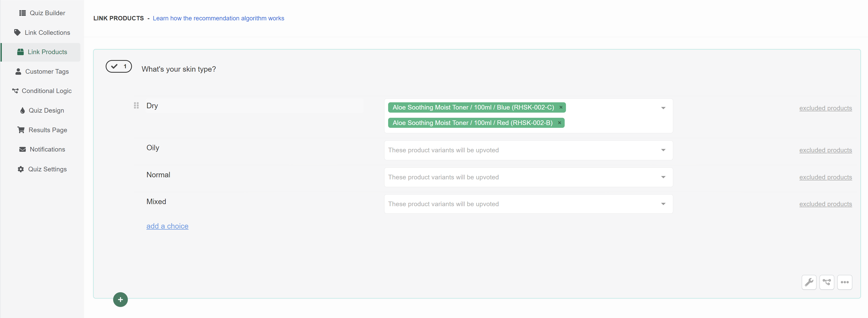
Task: Click the Dry choice label
Action: point(152,105)
